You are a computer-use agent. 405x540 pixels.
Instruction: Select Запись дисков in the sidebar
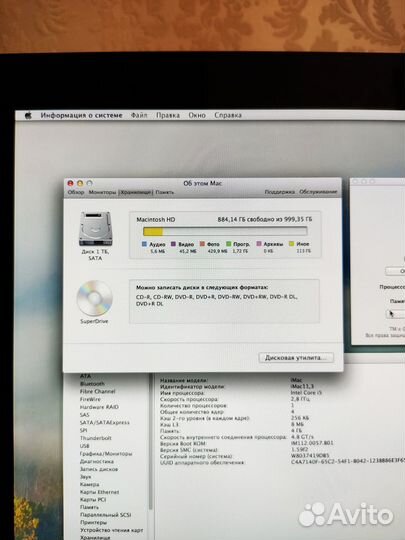[x=99, y=469]
